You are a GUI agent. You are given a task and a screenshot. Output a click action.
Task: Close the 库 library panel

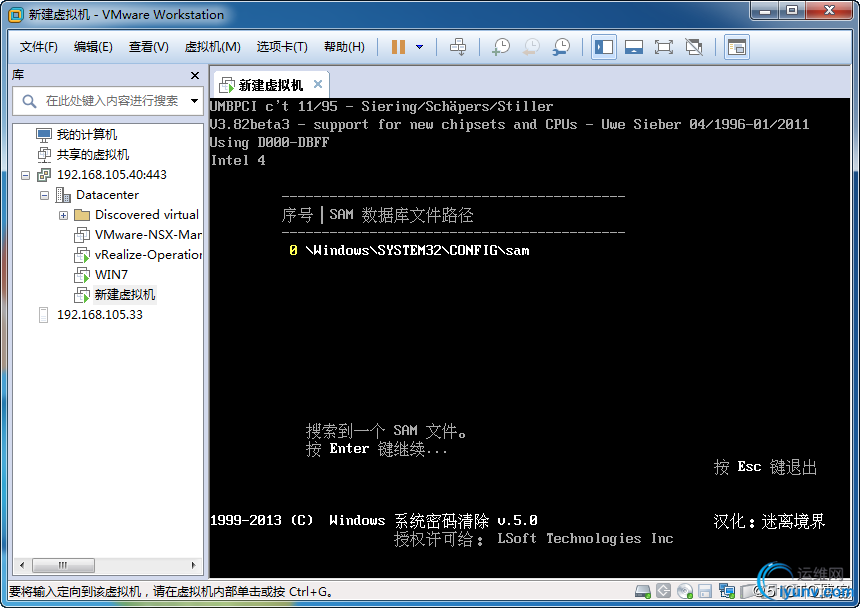[x=195, y=75]
